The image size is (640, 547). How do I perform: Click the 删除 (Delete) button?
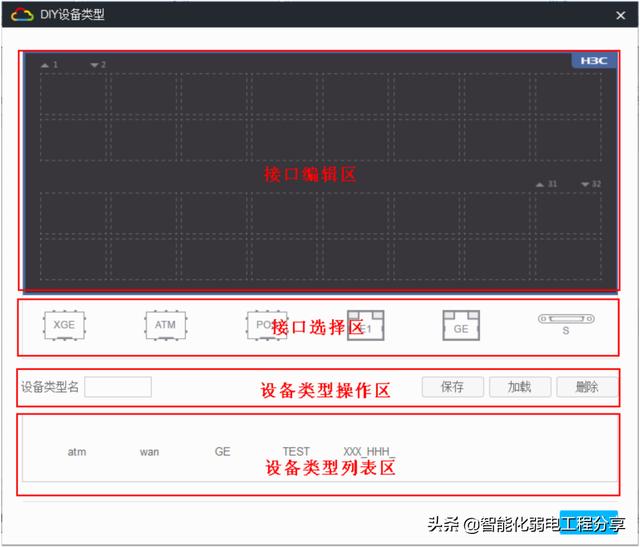pos(587,387)
